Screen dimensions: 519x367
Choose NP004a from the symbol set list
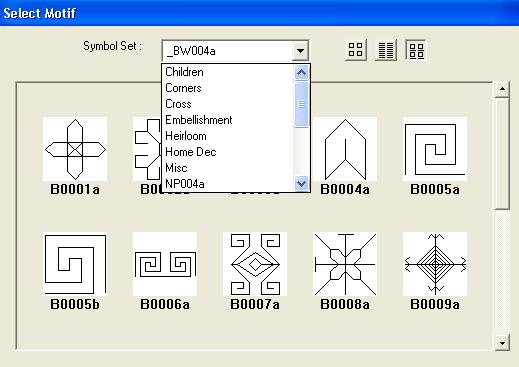pyautogui.click(x=227, y=184)
